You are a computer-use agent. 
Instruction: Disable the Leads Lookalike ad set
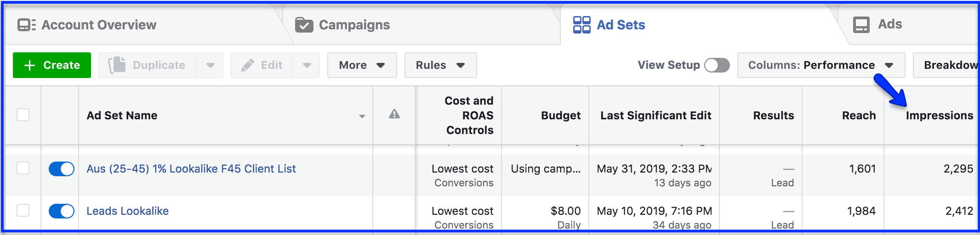pos(62,211)
